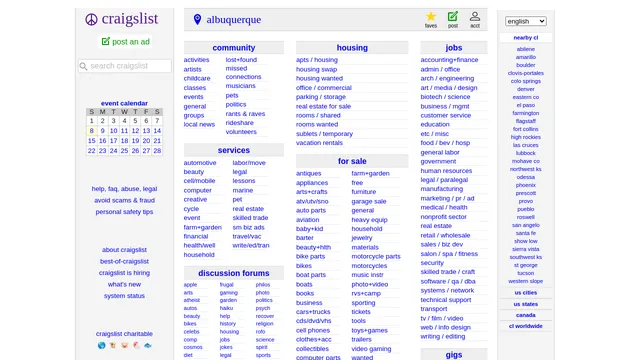Open about craigslist link
640x360 pixels.
[124, 250]
